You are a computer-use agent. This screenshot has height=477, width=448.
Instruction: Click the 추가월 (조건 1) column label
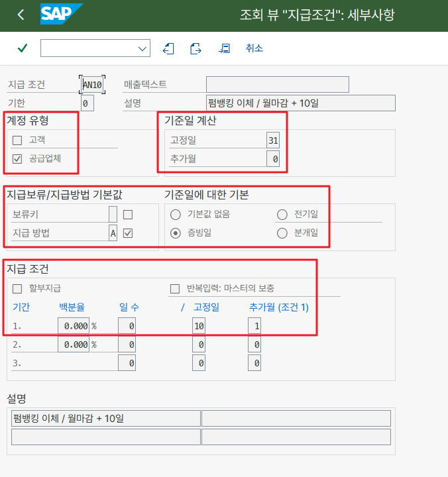tap(279, 307)
